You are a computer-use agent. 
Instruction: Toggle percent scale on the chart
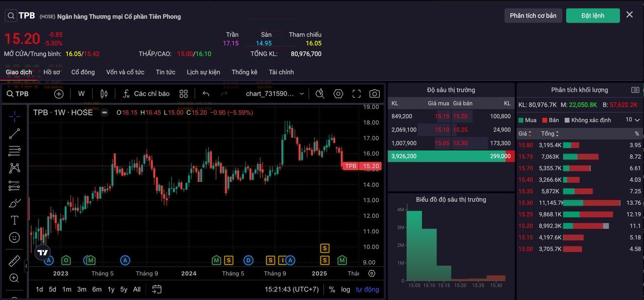332,289
